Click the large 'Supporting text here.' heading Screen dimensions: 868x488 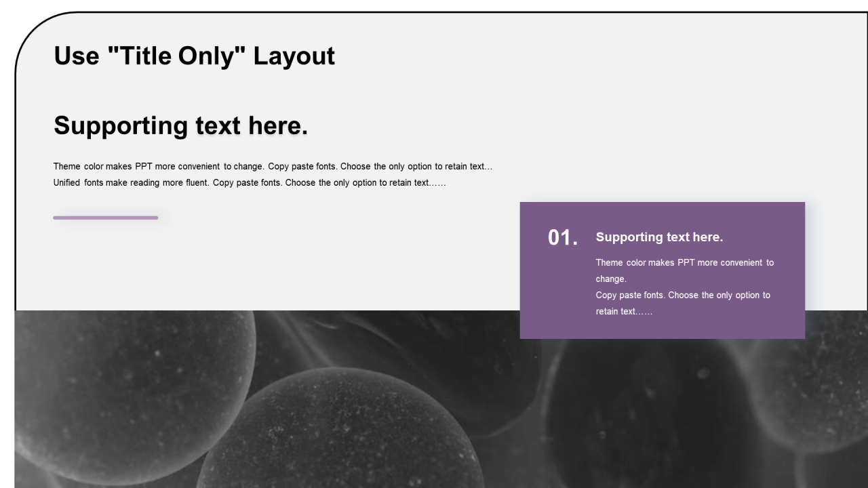(181, 125)
